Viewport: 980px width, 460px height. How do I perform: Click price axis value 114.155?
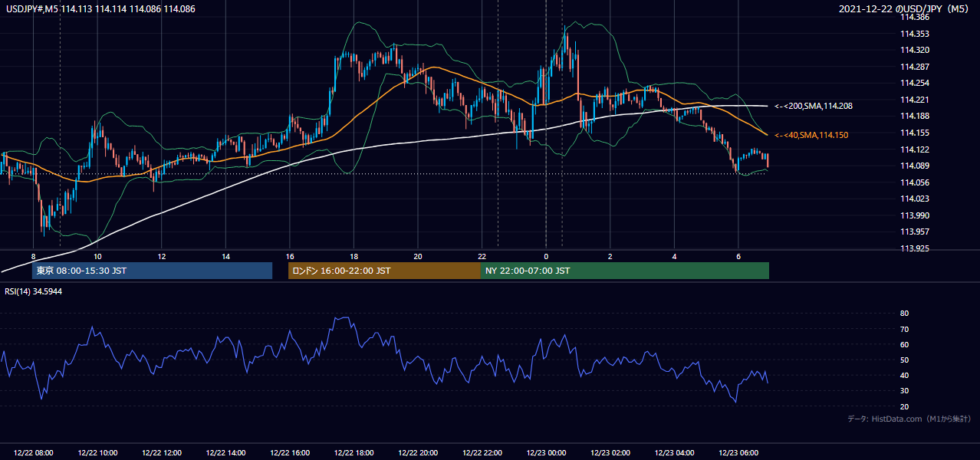click(x=915, y=133)
